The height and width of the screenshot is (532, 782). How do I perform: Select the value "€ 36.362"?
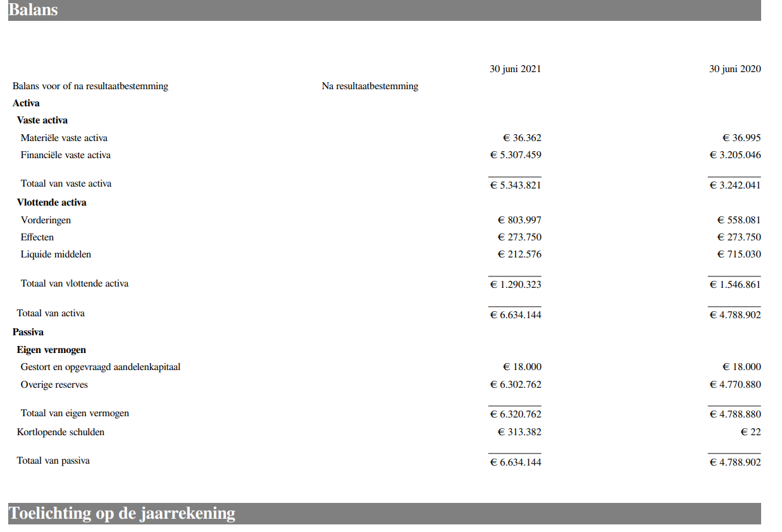[522, 138]
